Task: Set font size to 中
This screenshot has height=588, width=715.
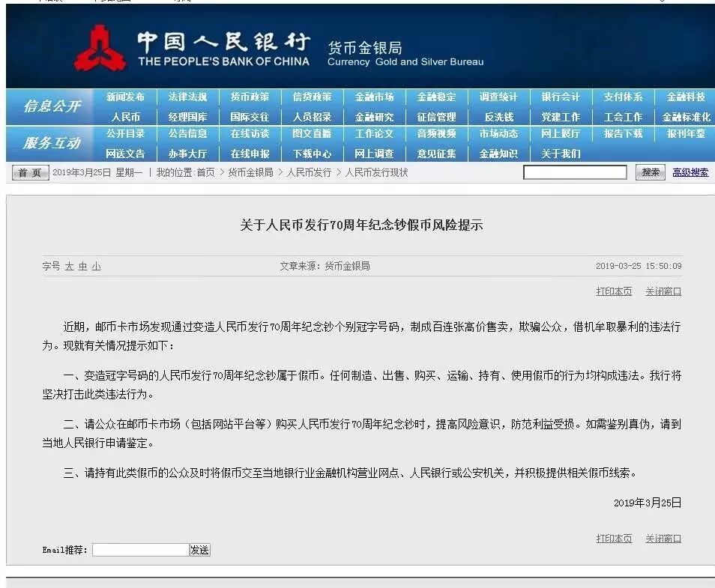Action: point(82,266)
